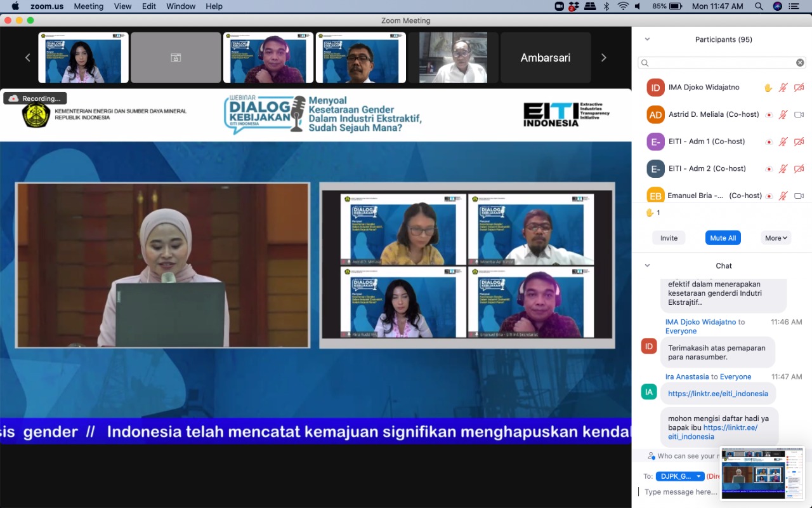
Task: Click the crossed-out camera icon for EITI - Adm 2
Action: [x=799, y=169]
